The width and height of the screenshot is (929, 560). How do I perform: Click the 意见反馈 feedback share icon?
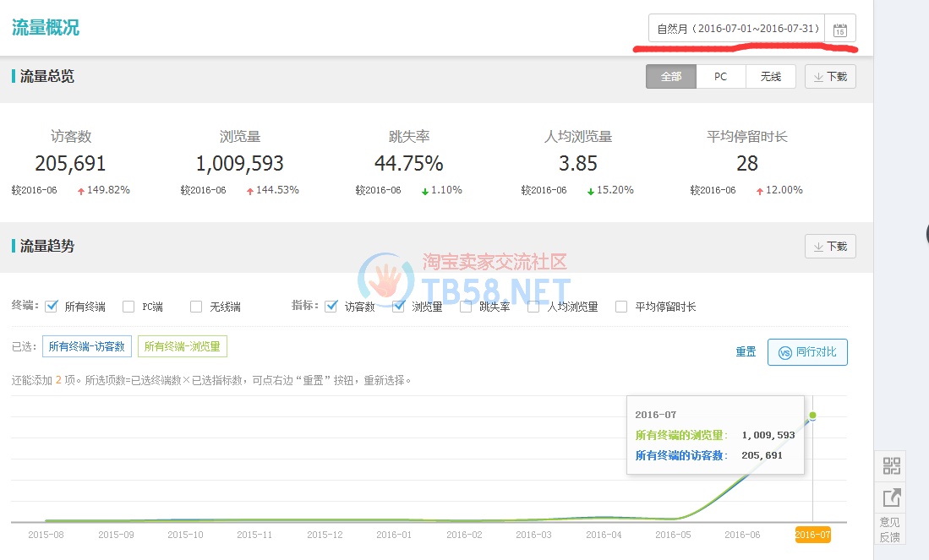pos(891,497)
